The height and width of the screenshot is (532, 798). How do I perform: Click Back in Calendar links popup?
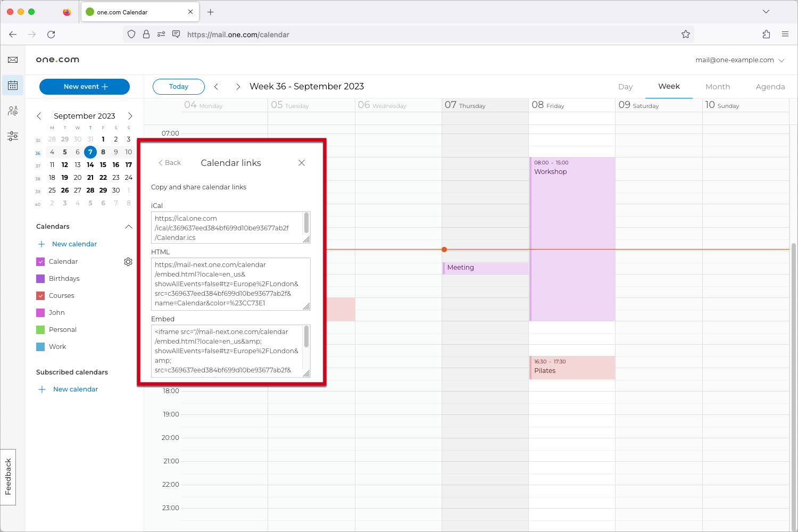click(170, 163)
